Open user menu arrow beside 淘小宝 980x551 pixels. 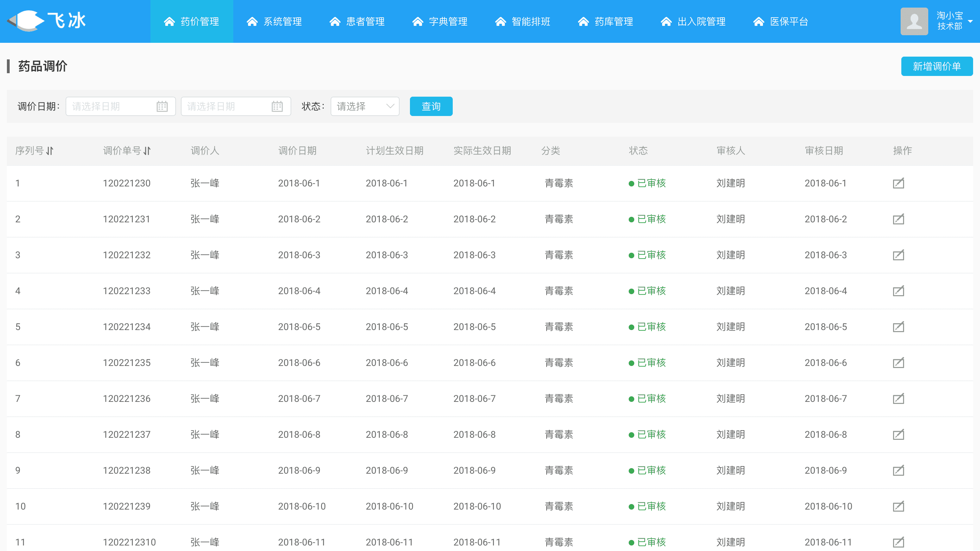[970, 21]
